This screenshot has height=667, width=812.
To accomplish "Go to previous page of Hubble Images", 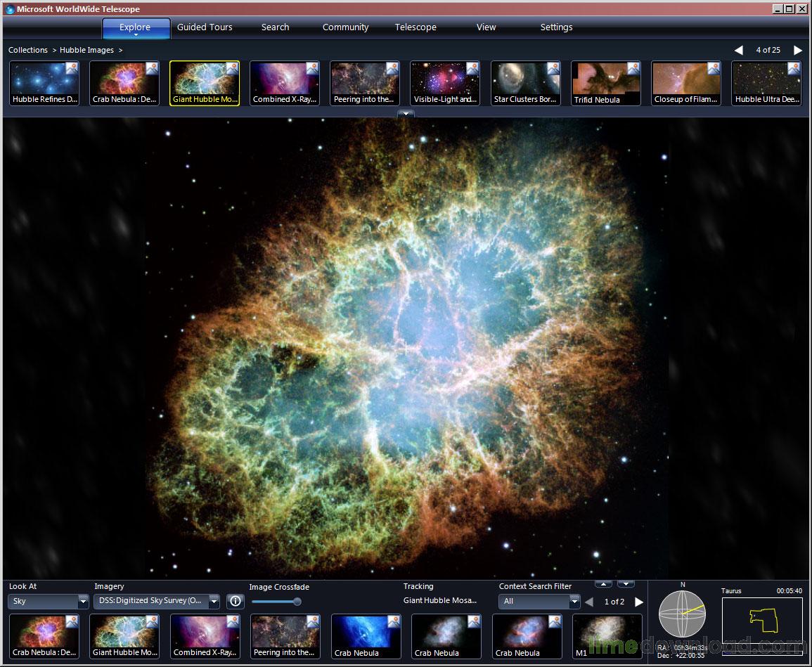I will pyautogui.click(x=738, y=50).
